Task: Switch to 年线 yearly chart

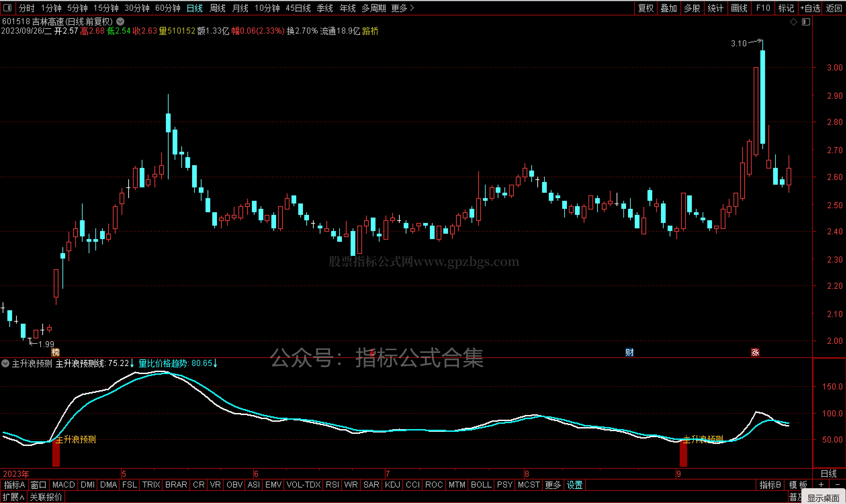Action: click(347, 8)
